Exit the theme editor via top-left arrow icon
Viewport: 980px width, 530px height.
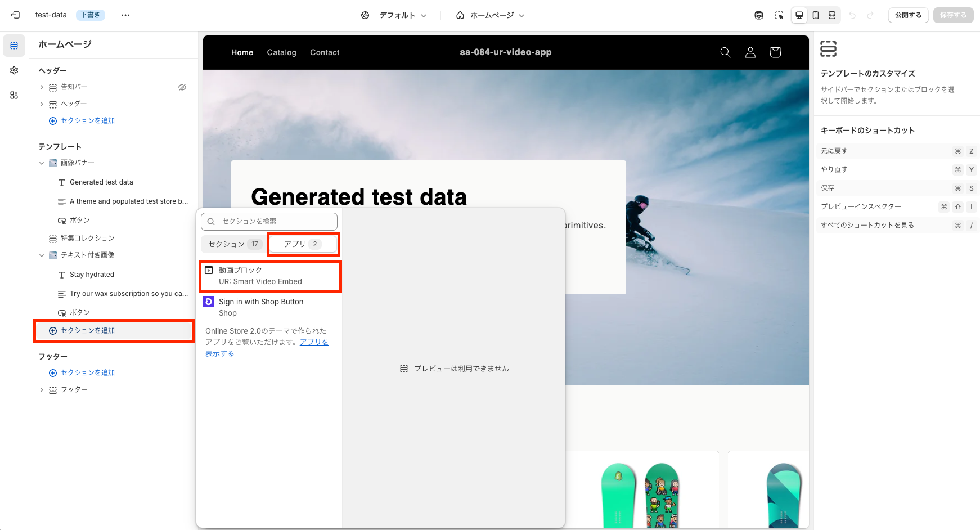[x=15, y=15]
